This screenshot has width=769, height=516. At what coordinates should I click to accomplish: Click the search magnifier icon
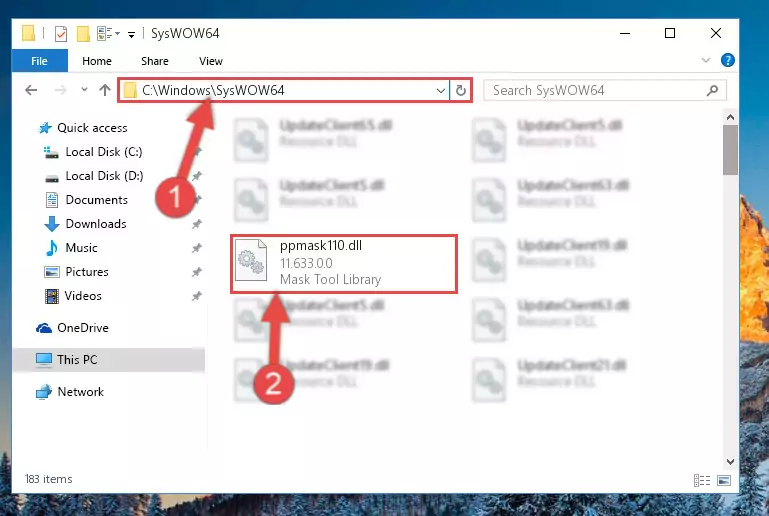713,90
